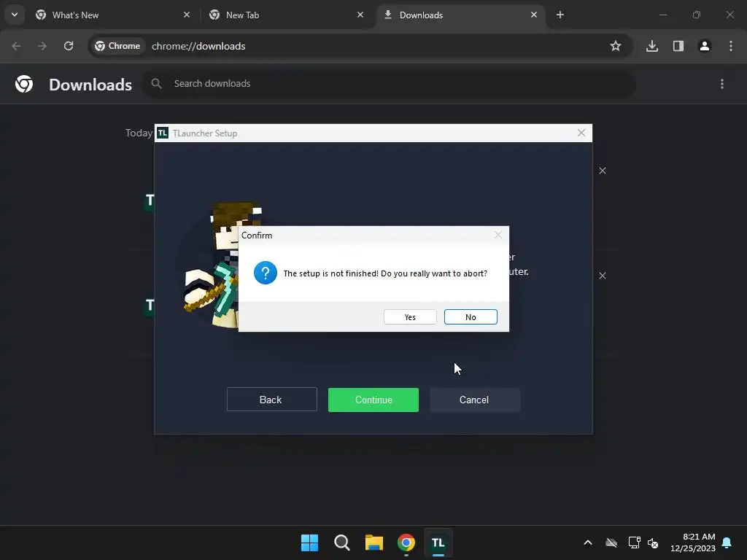Image resolution: width=747 pixels, height=560 pixels.
Task: Click the network tray icon
Action: point(634,542)
